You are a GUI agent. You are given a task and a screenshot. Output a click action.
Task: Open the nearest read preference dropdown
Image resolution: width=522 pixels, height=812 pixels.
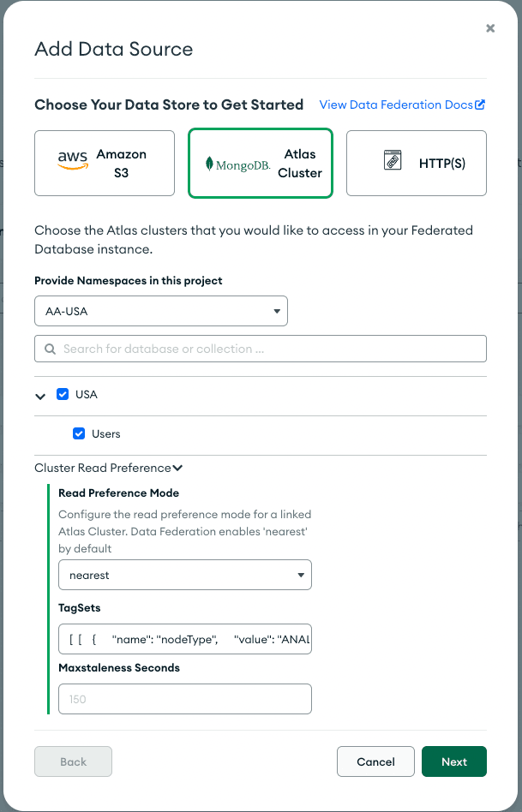click(184, 576)
